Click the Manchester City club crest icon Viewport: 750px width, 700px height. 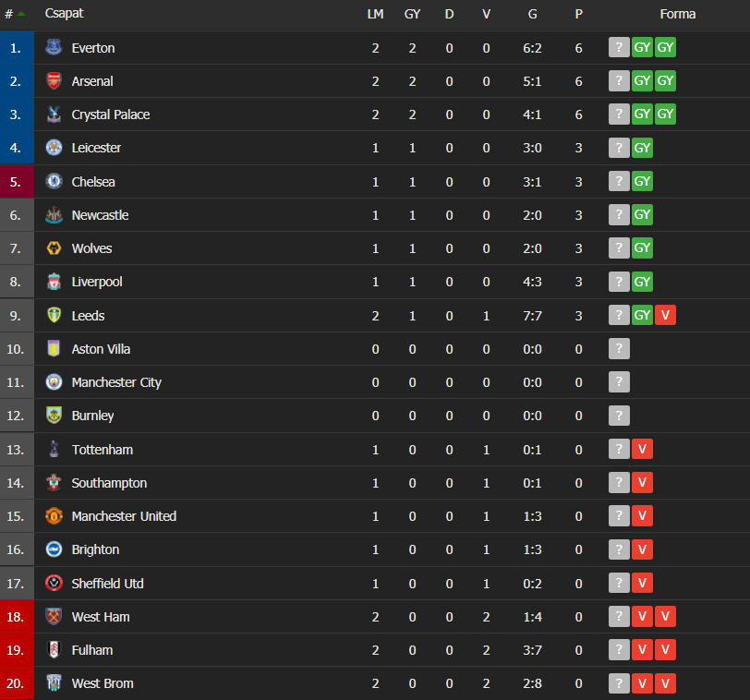click(x=54, y=382)
